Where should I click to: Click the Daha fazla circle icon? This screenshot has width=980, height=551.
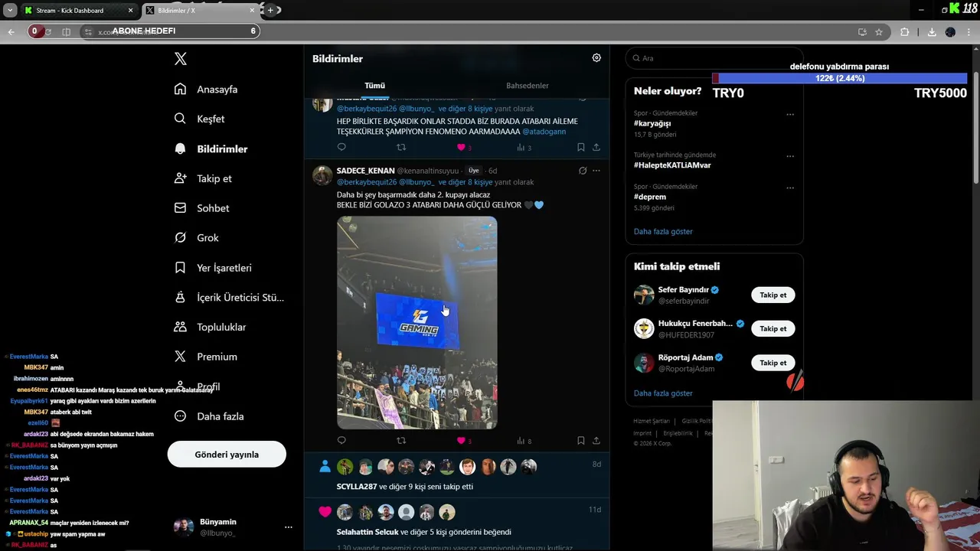point(181,416)
